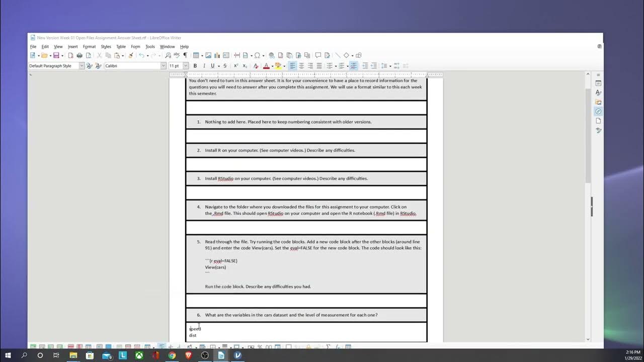Screen dimensions: 644x362
Task: Click the Print icon in toolbar
Action: (x=79, y=55)
